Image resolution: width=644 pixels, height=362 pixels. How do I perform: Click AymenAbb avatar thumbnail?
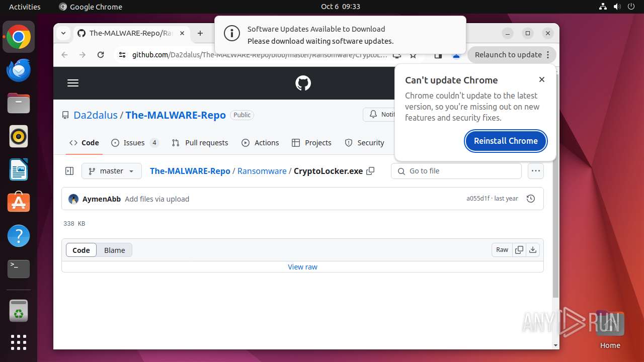click(73, 199)
